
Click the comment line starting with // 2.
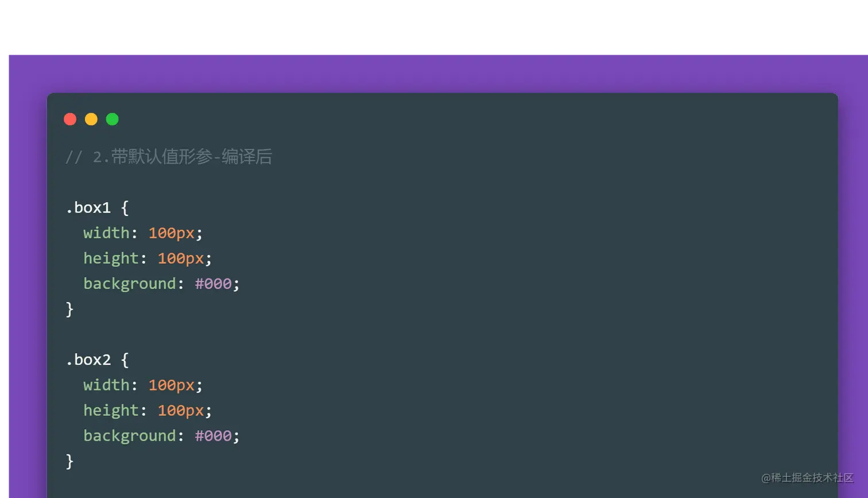point(168,157)
